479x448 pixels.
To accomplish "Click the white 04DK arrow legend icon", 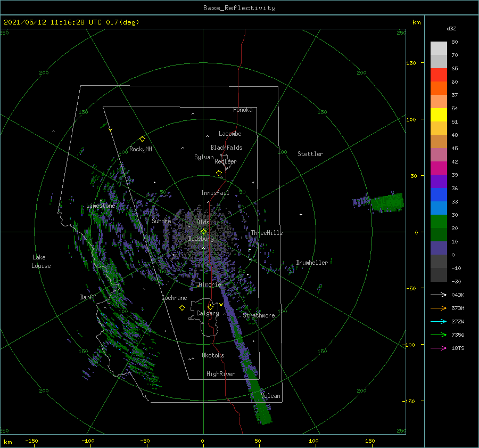I will (439, 295).
